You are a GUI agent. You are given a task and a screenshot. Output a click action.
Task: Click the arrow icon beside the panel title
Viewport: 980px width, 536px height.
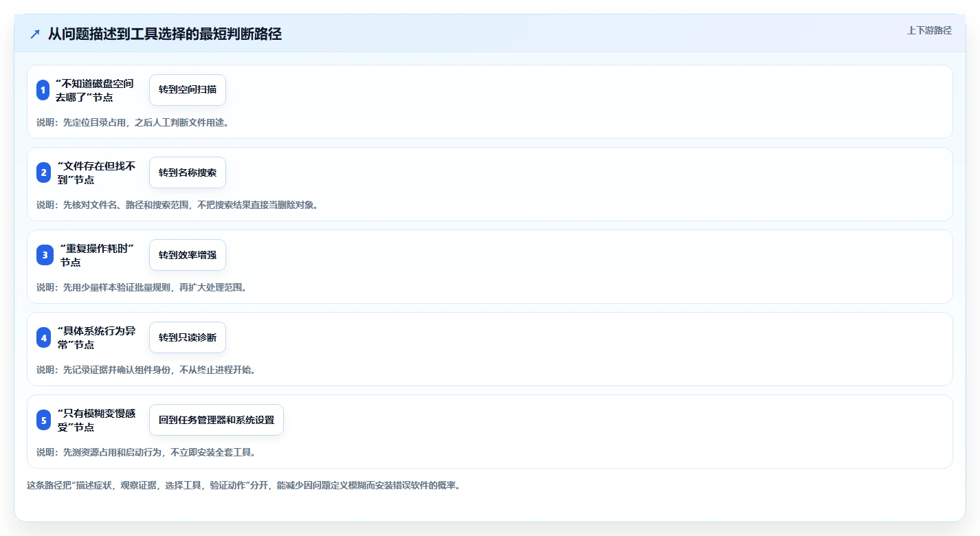point(35,34)
